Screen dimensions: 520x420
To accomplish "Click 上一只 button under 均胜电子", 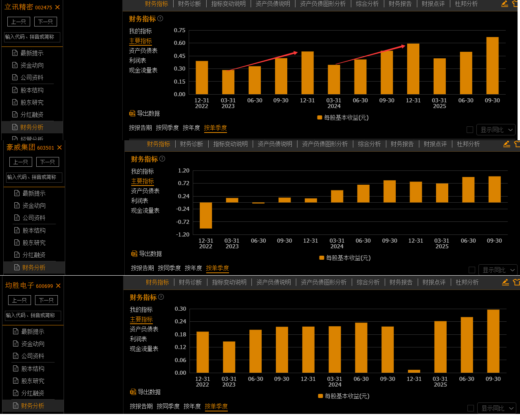I will tap(20, 300).
